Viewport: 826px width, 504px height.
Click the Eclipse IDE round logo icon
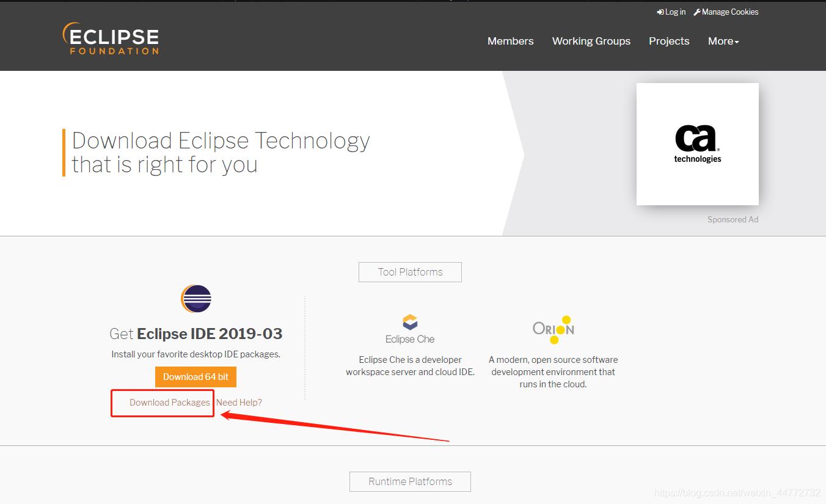pos(196,299)
